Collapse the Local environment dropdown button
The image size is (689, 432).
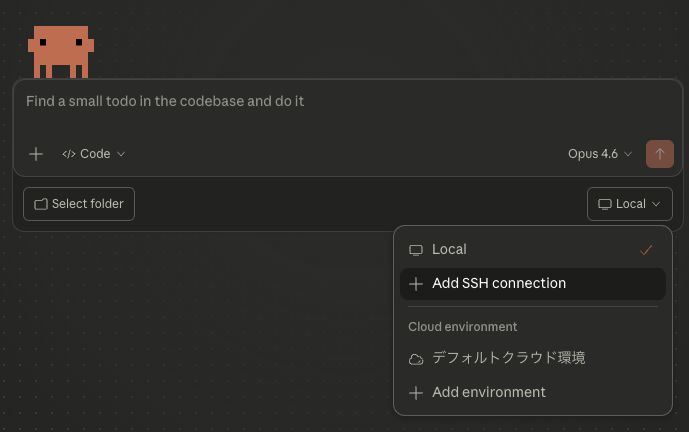click(x=630, y=204)
